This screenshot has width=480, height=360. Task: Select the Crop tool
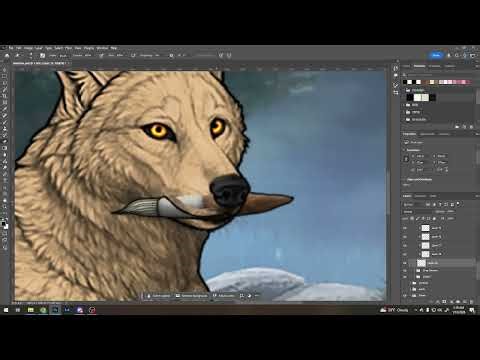tap(5, 96)
